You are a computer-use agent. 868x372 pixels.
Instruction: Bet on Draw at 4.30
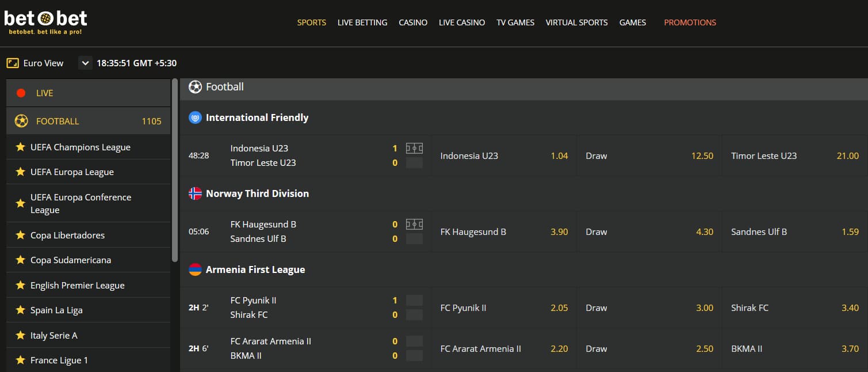point(649,231)
